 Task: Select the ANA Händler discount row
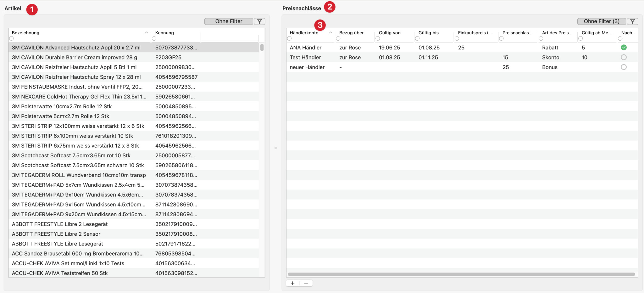click(462, 48)
